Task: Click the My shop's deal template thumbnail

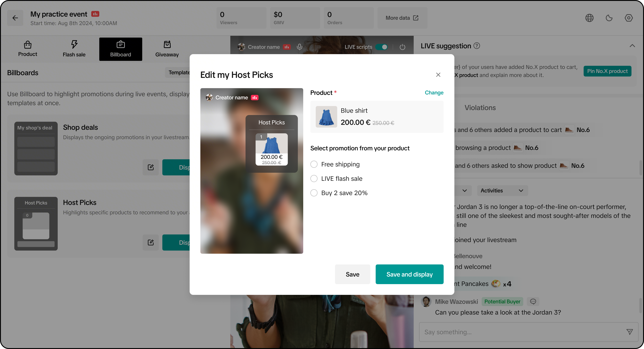Action: pyautogui.click(x=36, y=148)
